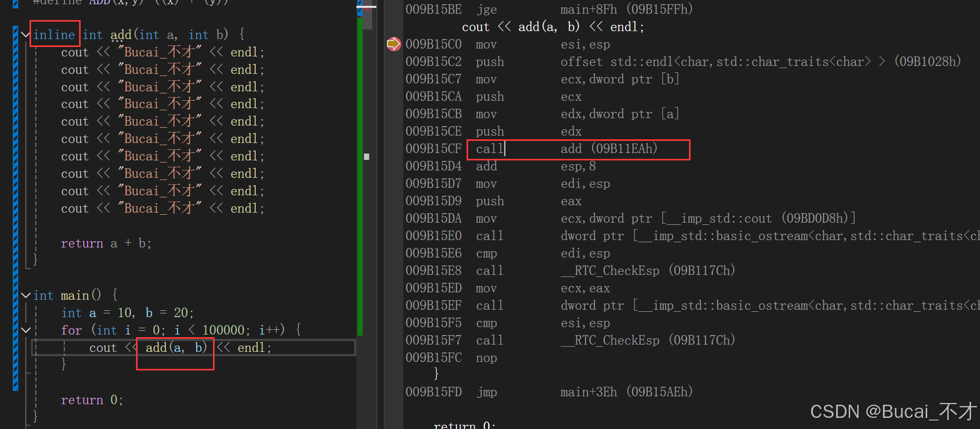Click the 'int a = 10, b = 20;' line

click(127, 313)
